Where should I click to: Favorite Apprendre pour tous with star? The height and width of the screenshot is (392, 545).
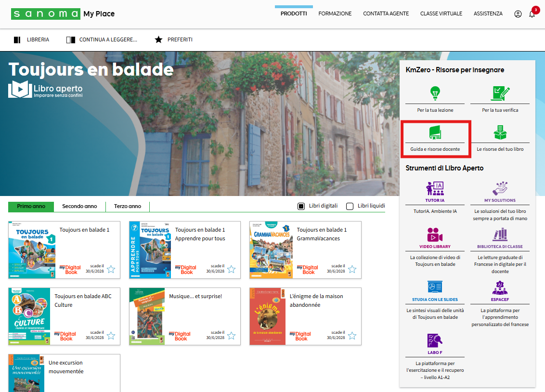tap(231, 269)
